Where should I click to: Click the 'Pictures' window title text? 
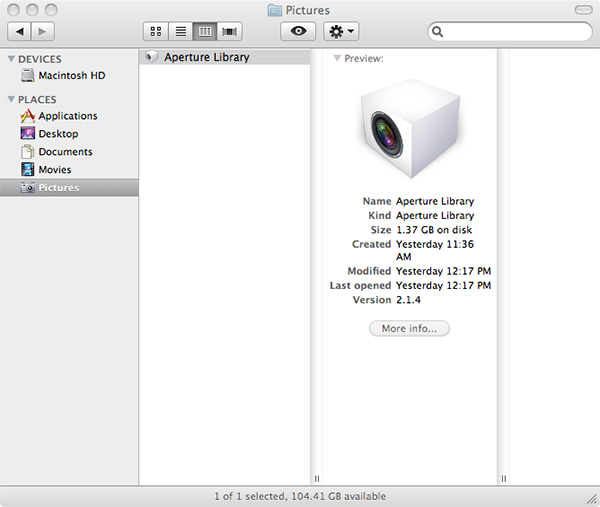(x=307, y=10)
